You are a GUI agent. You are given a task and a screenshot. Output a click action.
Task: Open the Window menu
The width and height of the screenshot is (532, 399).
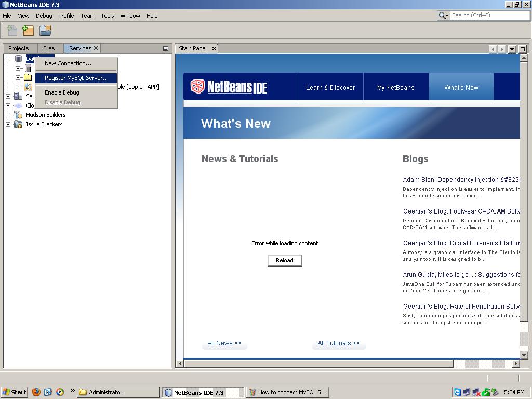tap(130, 16)
